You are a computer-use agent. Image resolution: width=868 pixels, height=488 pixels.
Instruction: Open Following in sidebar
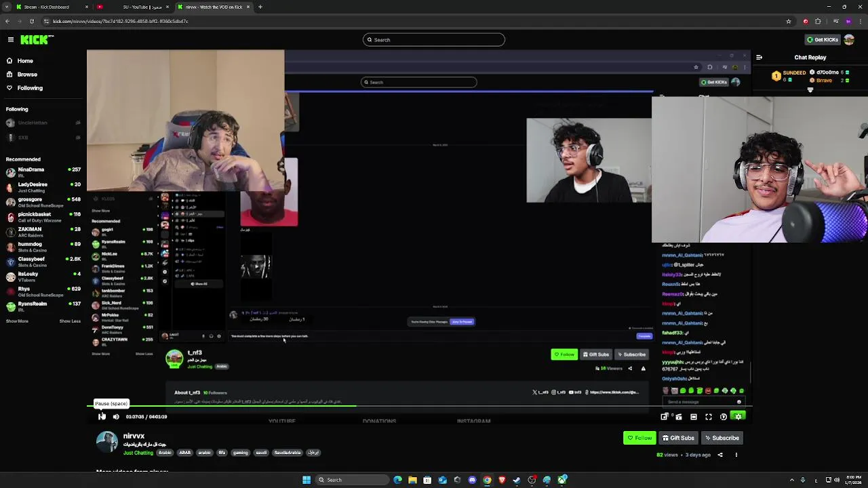30,88
